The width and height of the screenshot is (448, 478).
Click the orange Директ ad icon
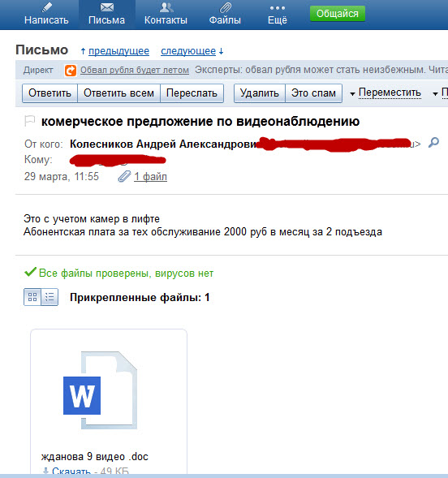pyautogui.click(x=71, y=71)
